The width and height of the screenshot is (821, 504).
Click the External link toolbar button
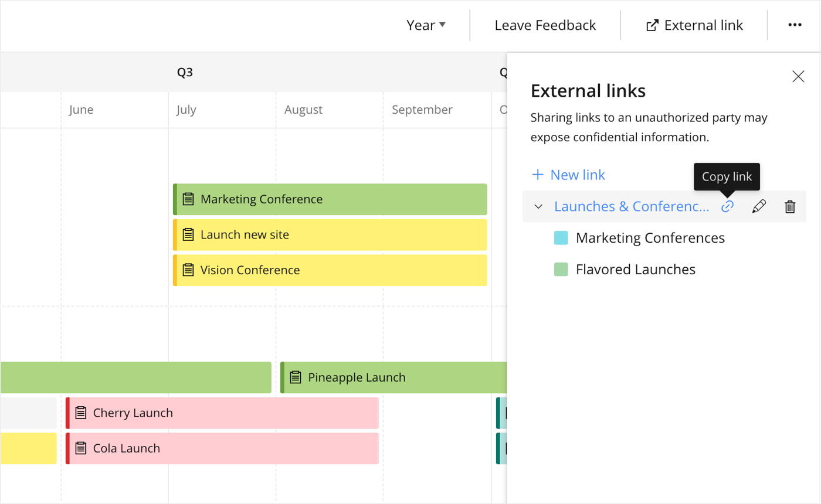694,25
